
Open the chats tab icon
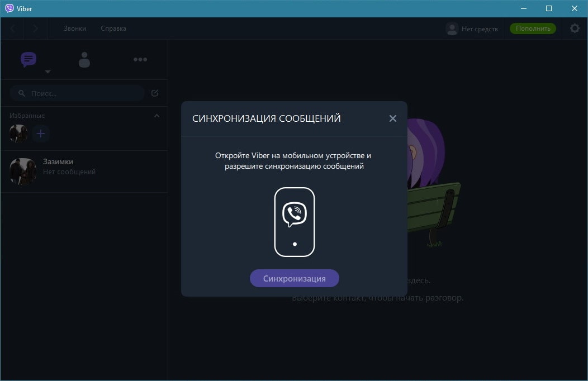tap(29, 59)
